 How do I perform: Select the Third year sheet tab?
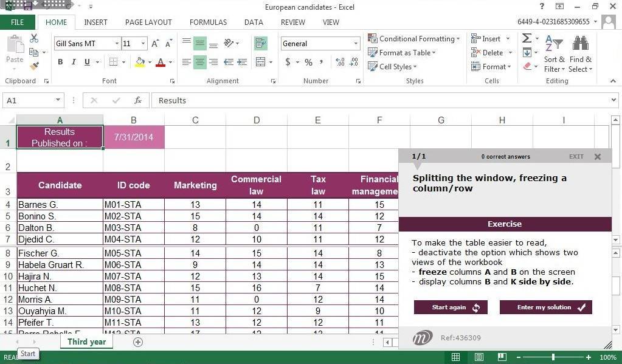pyautogui.click(x=86, y=342)
